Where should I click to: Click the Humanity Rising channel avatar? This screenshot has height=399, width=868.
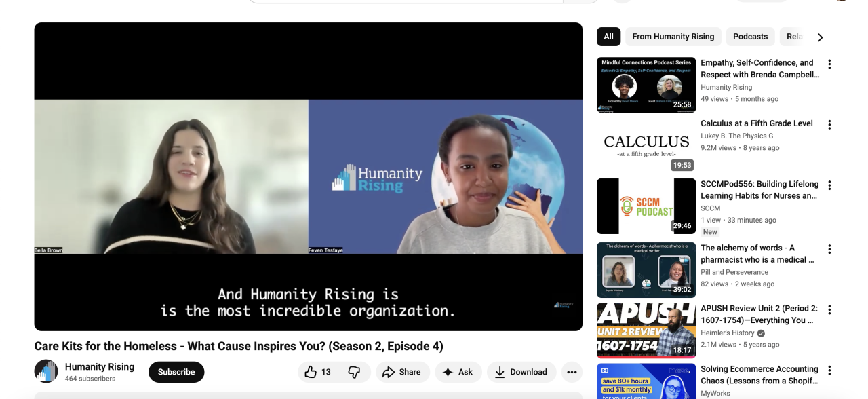coord(46,372)
